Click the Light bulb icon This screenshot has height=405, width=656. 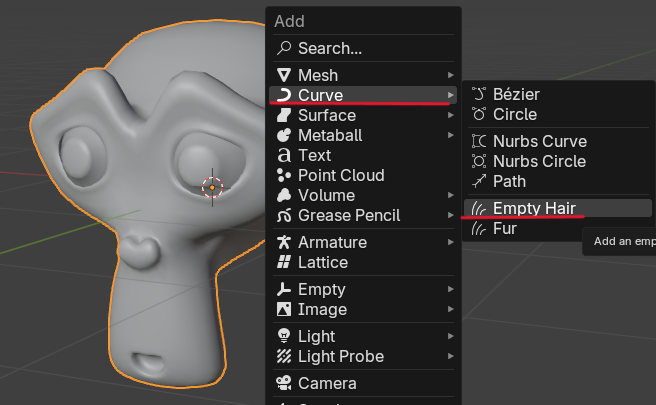pyautogui.click(x=284, y=336)
